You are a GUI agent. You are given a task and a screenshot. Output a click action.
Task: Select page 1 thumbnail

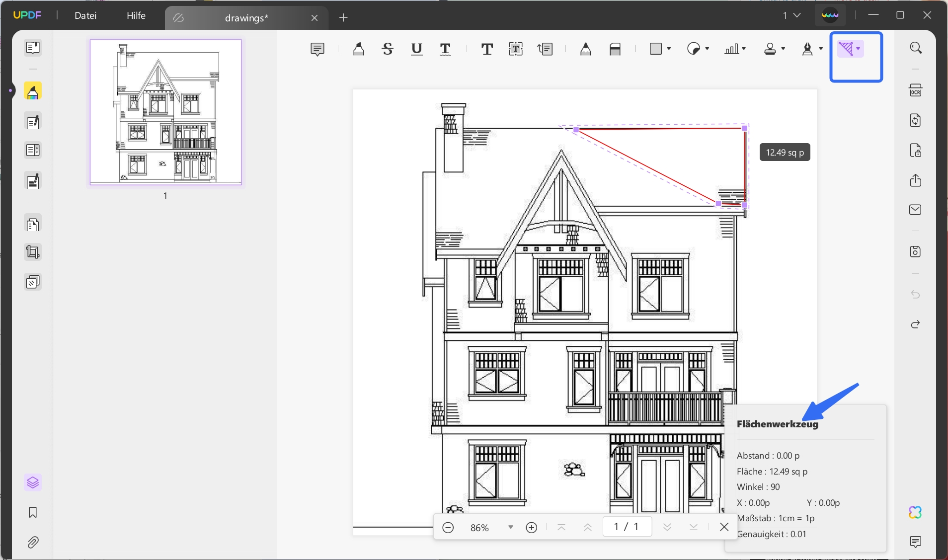(165, 112)
